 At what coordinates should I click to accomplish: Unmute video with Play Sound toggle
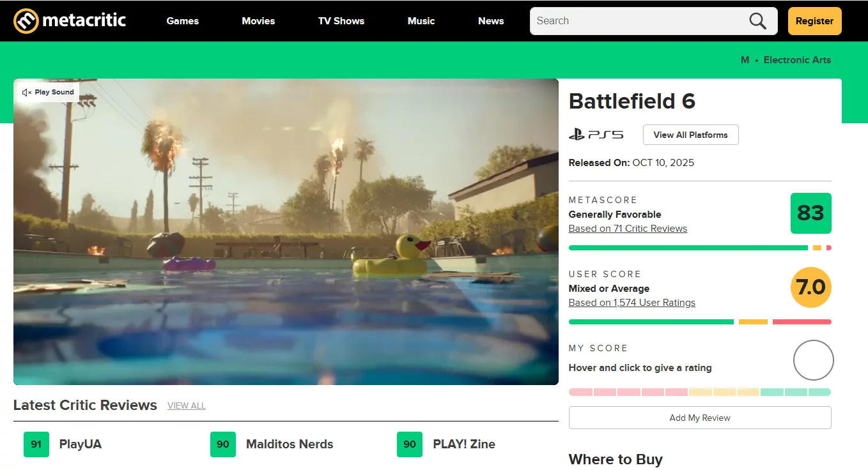pyautogui.click(x=48, y=92)
